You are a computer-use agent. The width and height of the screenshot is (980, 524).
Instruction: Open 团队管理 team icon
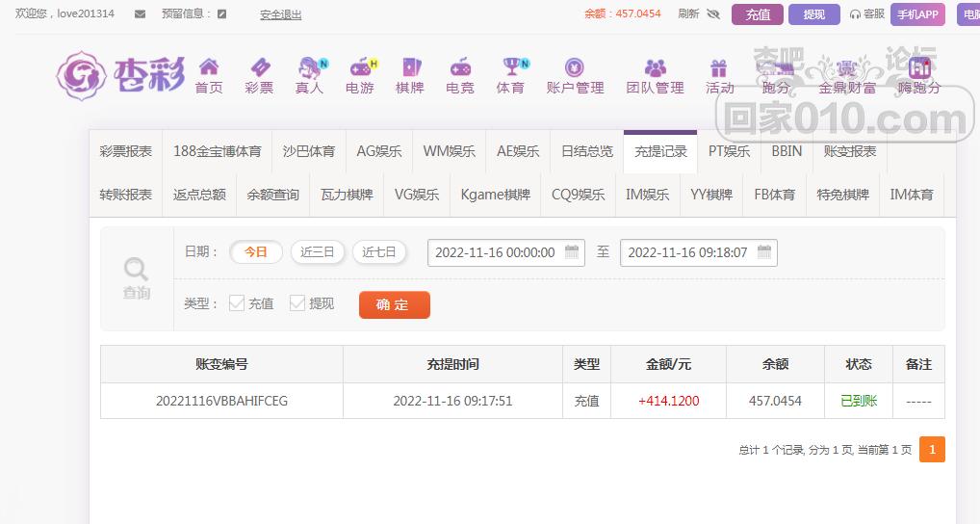pyautogui.click(x=655, y=67)
